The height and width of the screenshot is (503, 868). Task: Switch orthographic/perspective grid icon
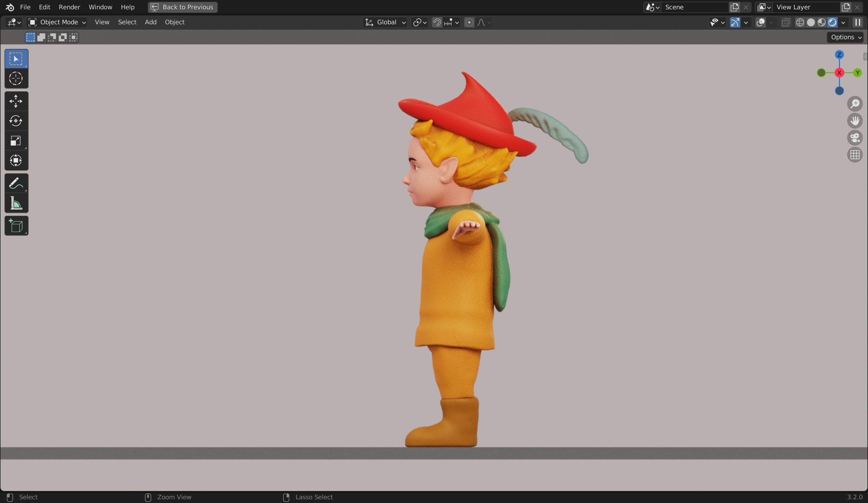855,155
